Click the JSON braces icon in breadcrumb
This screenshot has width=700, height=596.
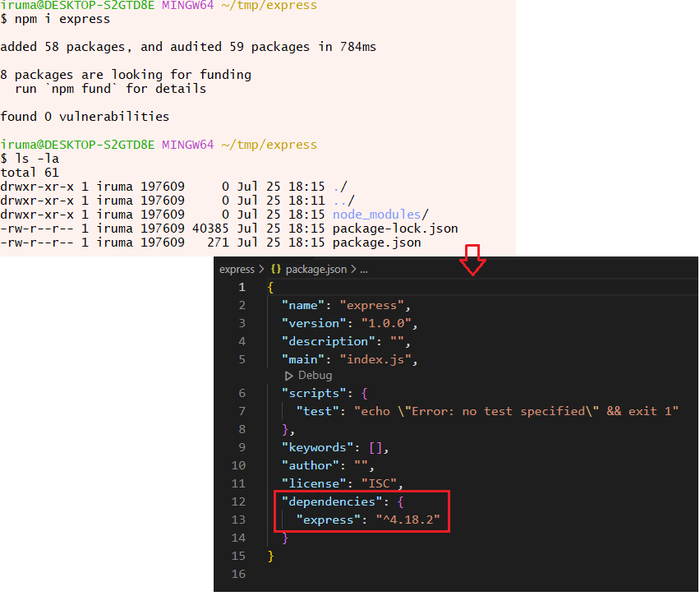[x=276, y=269]
